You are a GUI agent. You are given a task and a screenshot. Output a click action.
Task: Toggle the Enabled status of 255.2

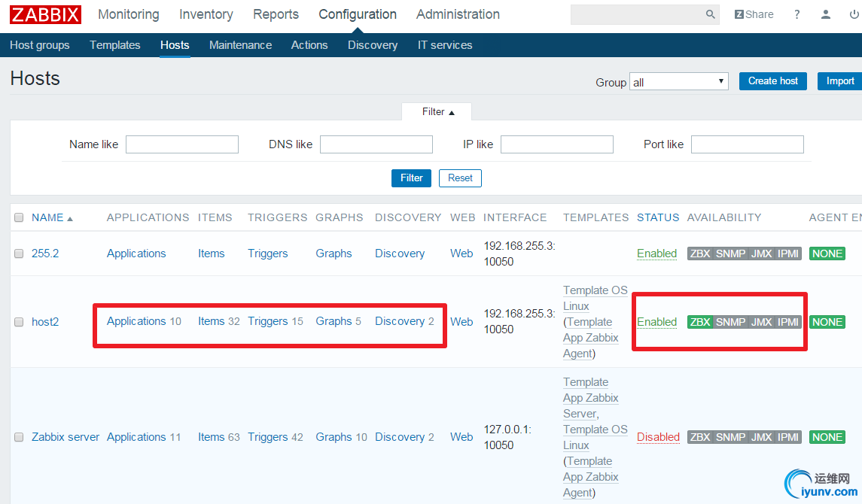[656, 254]
